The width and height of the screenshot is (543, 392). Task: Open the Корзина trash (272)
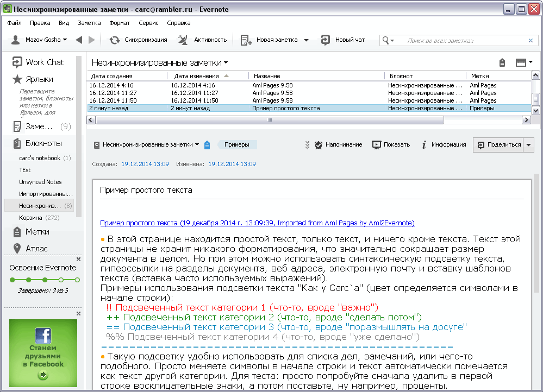[39, 218]
